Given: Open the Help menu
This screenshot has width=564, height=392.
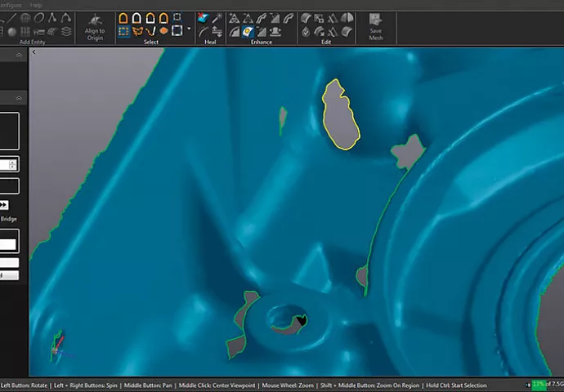Looking at the screenshot, I should coord(36,4).
